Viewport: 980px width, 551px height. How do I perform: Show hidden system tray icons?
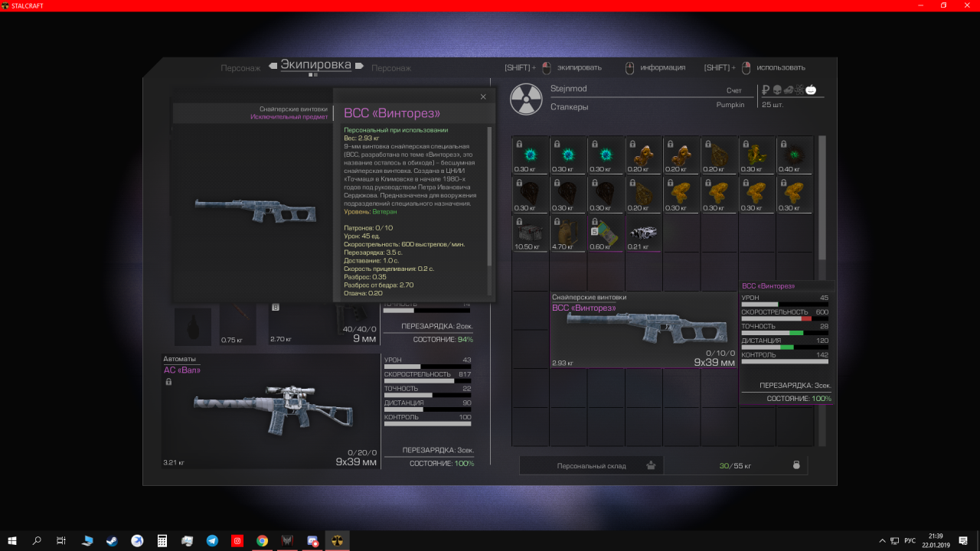(x=883, y=540)
